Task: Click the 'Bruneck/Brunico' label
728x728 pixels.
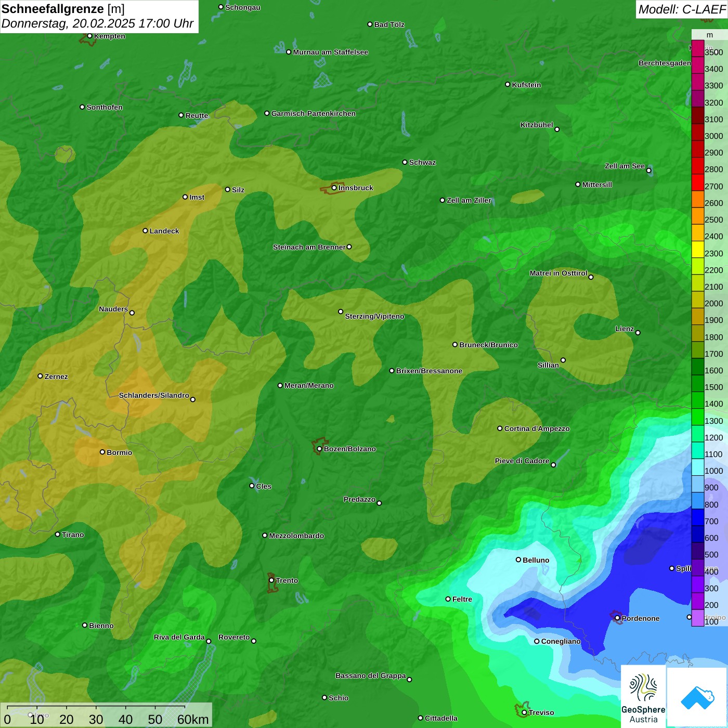Action: 489,345
